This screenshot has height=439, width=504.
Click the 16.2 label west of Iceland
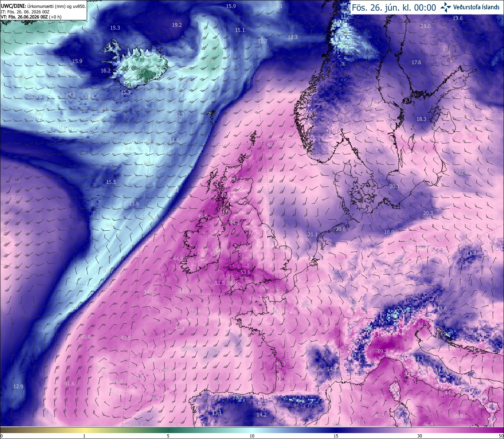106,71
